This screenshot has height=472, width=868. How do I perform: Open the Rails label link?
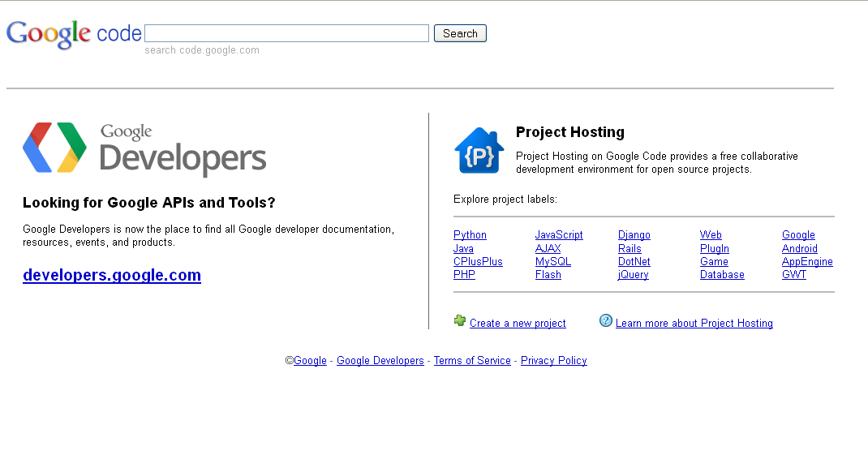[x=630, y=248]
